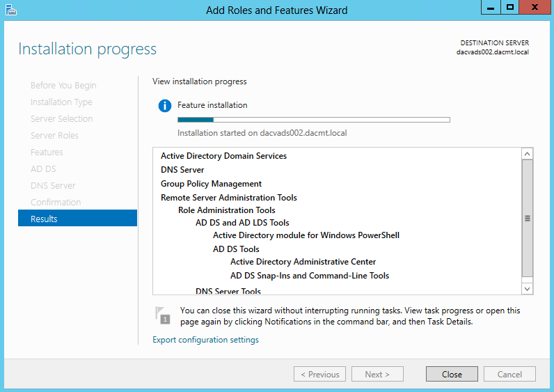Select Group Policy Management row
This screenshot has height=392, width=554.
pyautogui.click(x=211, y=184)
